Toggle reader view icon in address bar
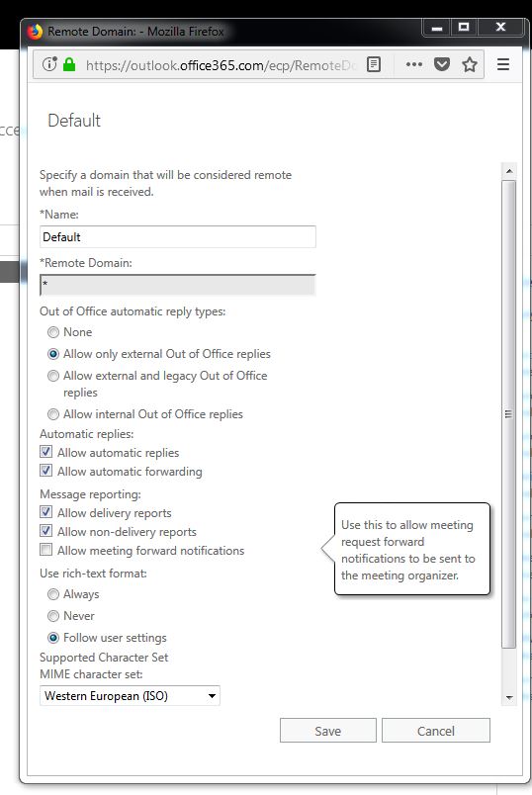Image resolution: width=532 pixels, height=795 pixels. click(x=374, y=64)
